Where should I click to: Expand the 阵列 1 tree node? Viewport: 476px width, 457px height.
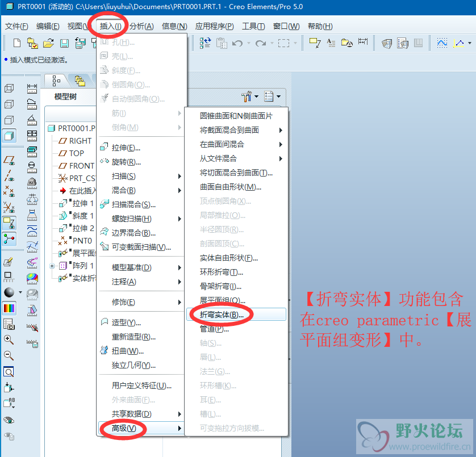pos(52,266)
